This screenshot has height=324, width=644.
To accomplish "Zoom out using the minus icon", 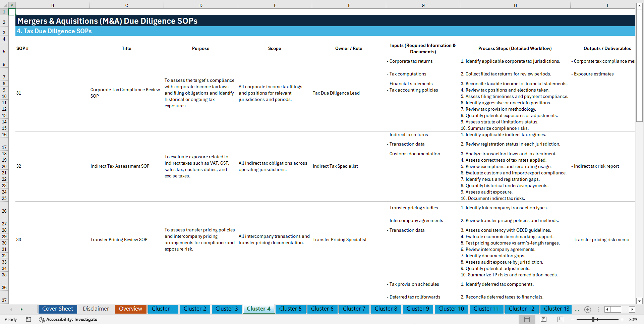I will [572, 319].
